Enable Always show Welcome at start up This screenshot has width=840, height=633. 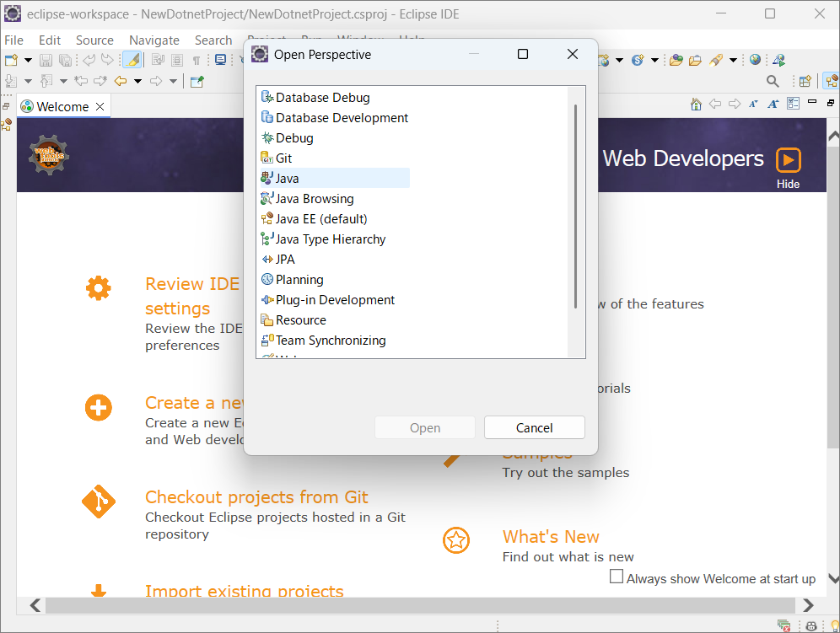pyautogui.click(x=617, y=577)
